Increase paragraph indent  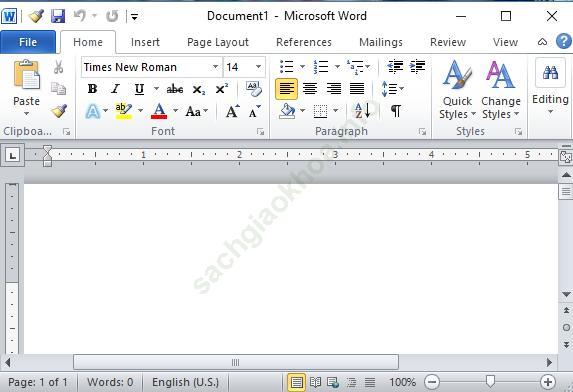(417, 67)
